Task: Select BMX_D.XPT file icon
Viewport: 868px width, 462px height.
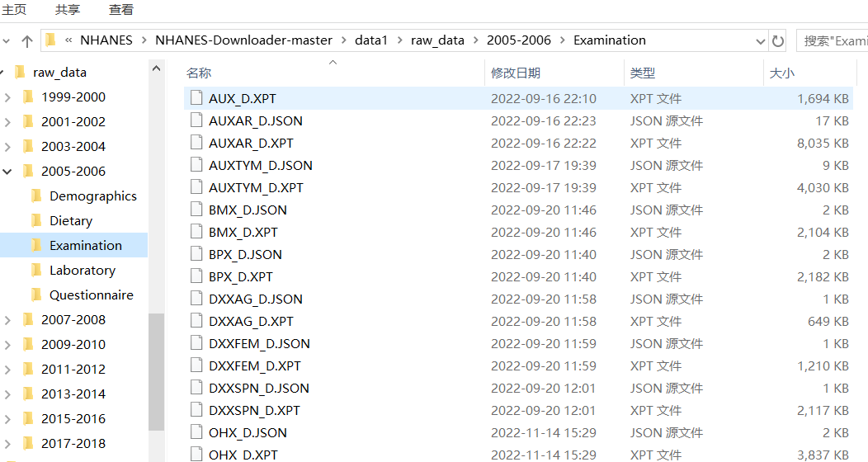Action: (196, 231)
